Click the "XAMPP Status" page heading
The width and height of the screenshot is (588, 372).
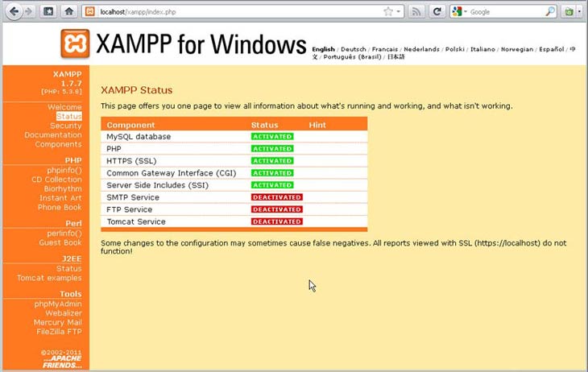coord(136,90)
